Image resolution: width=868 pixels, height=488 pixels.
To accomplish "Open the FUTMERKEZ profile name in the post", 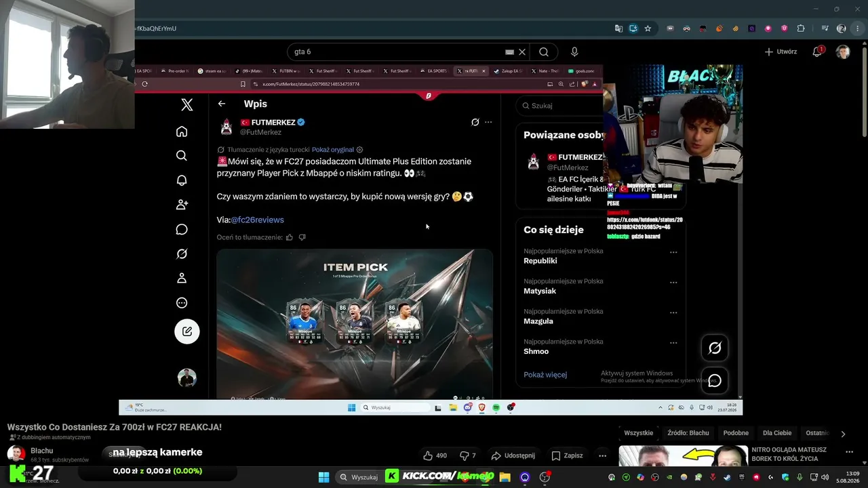I will tap(273, 123).
